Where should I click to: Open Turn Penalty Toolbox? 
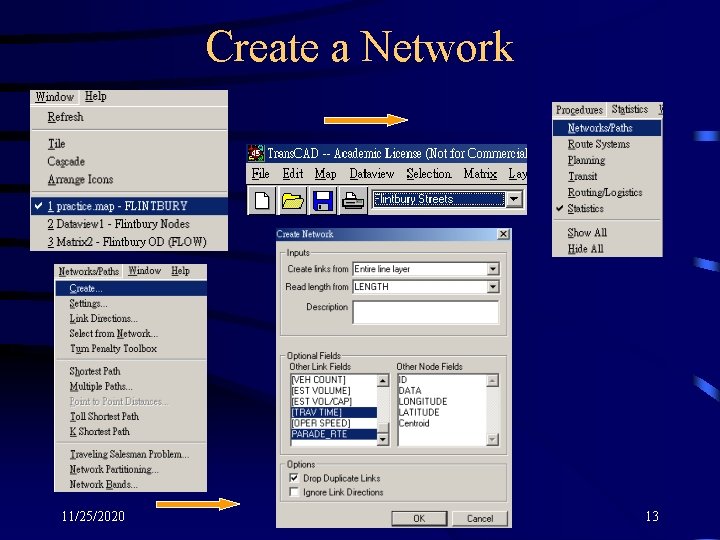[131, 349]
